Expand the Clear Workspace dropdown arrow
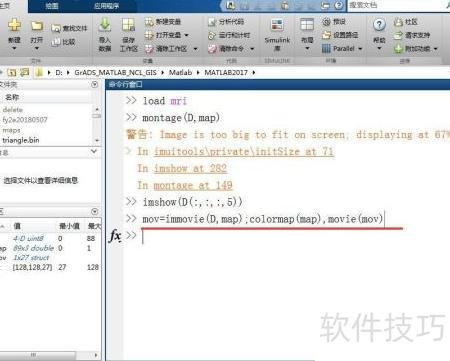 click(196, 49)
